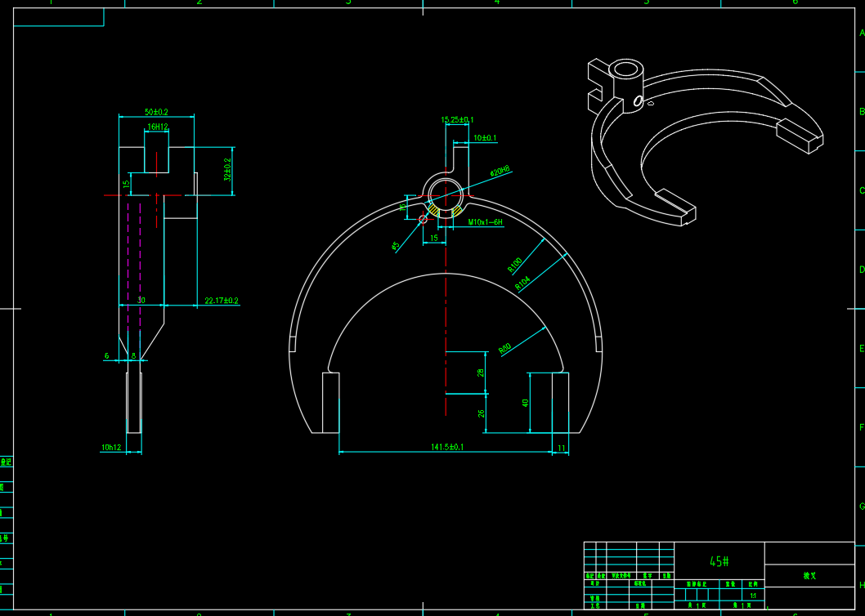
Task: Select the 10±0.1 dimension text
Action: (x=485, y=138)
